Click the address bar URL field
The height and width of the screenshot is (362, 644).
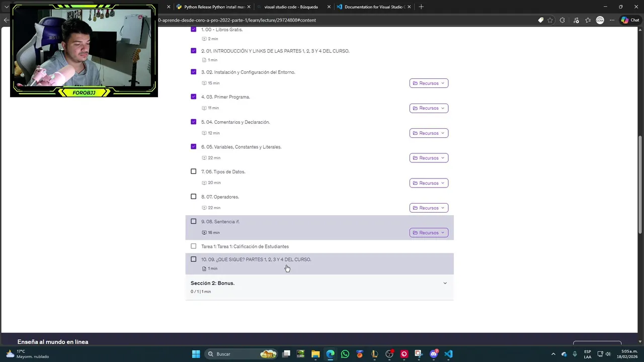347,20
